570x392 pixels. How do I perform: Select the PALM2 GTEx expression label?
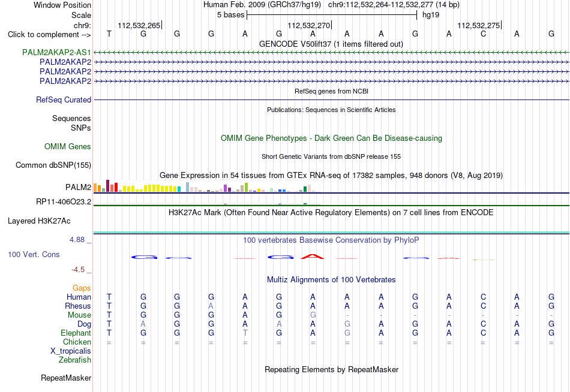[x=78, y=187]
